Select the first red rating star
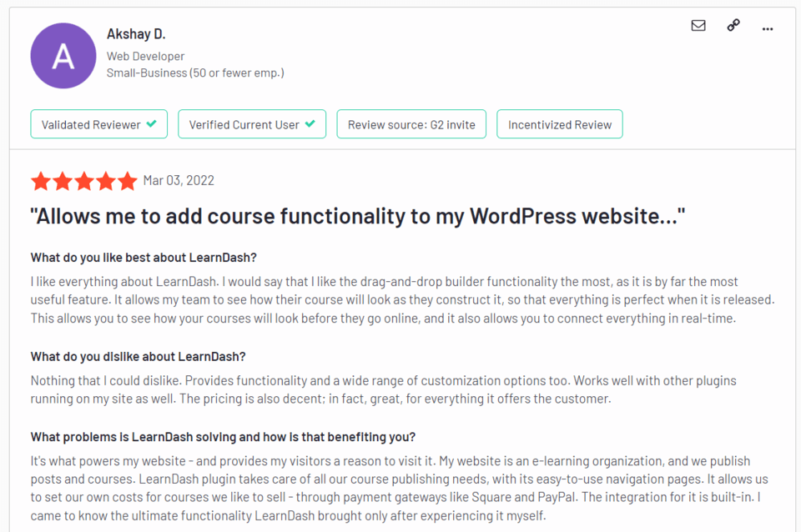The image size is (801, 532). coord(40,180)
